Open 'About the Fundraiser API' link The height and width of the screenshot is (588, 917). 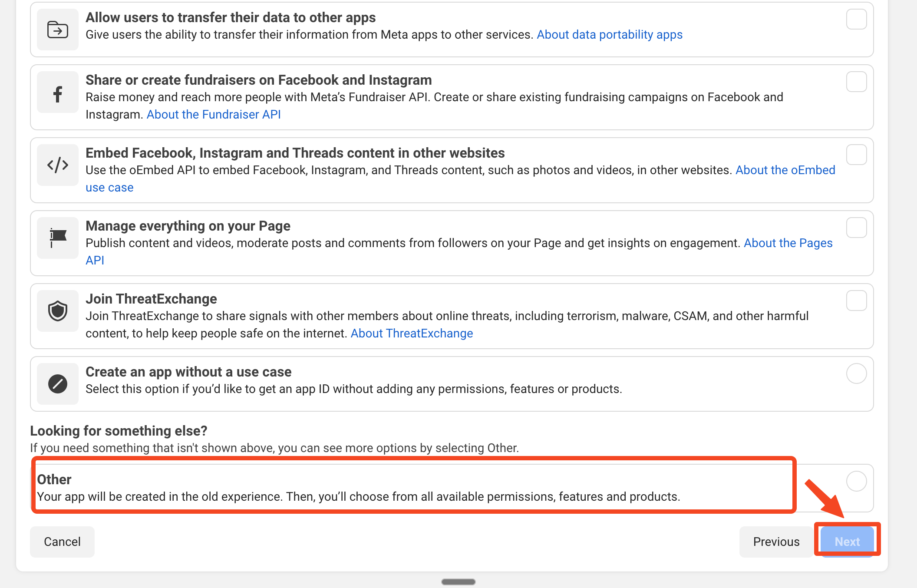(214, 115)
